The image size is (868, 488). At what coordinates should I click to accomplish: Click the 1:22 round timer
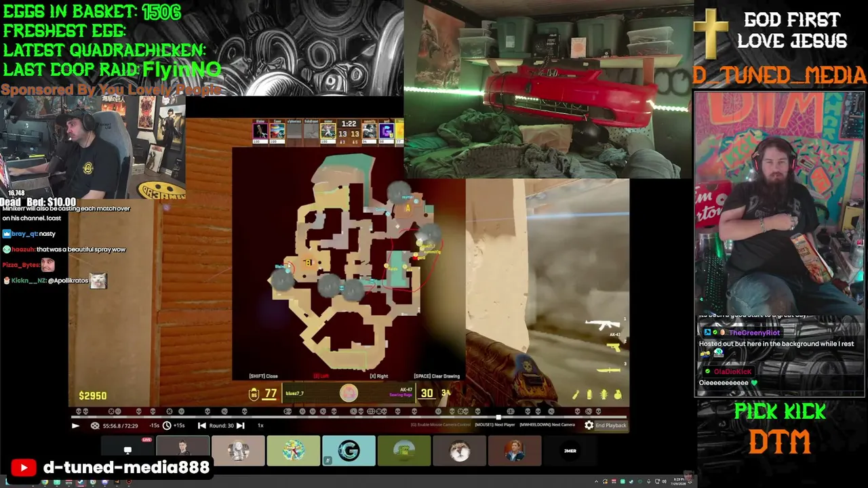349,124
